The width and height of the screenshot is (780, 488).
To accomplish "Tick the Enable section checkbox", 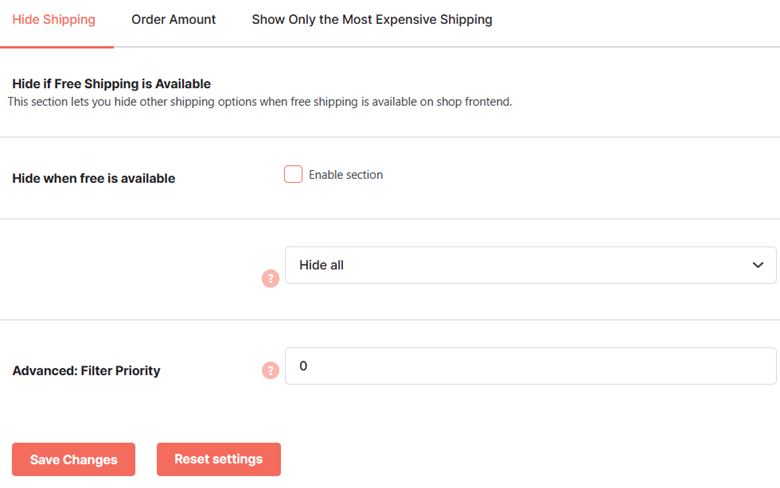I will (x=293, y=174).
